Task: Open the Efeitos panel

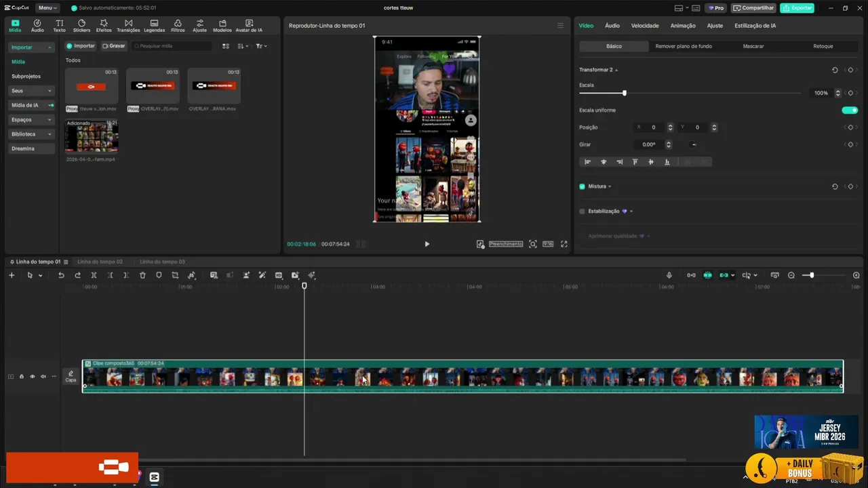Action: tap(104, 26)
